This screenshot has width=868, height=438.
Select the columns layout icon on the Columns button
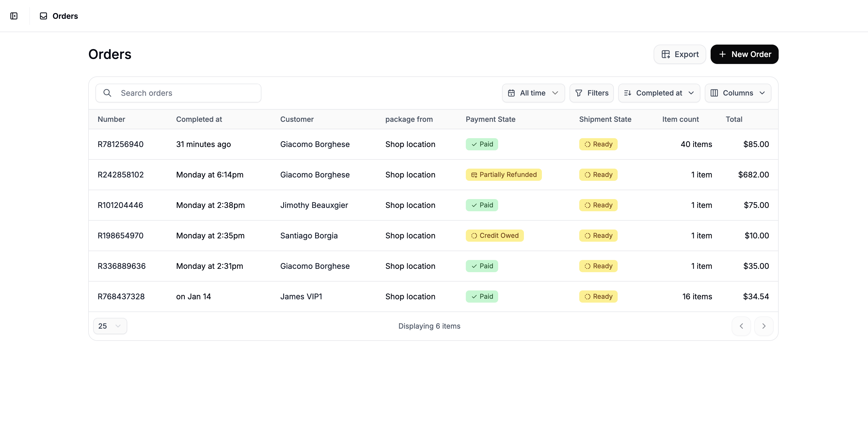714,93
